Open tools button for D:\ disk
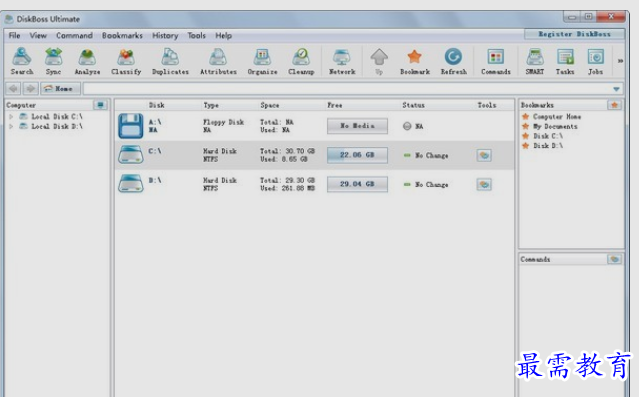 pos(484,185)
